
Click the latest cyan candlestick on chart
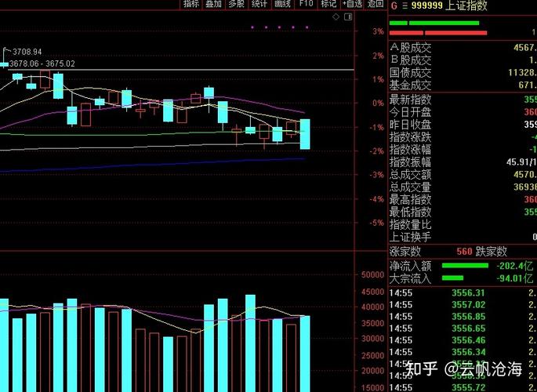pyautogui.click(x=305, y=134)
